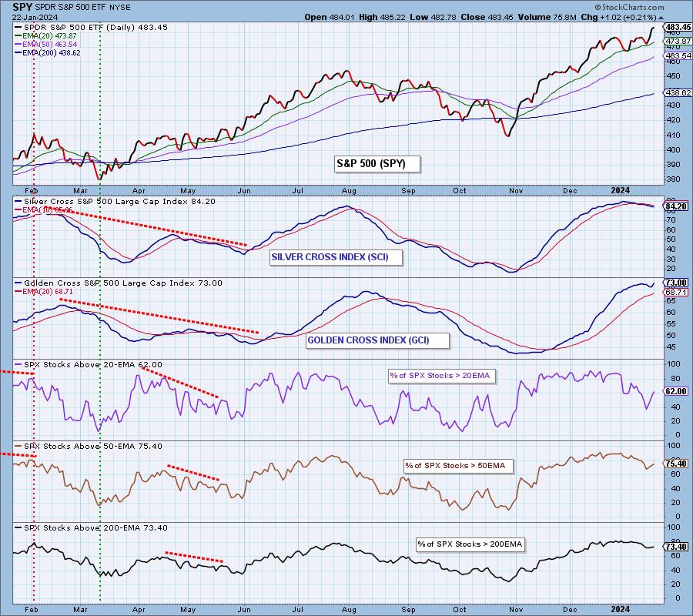Click the Low 482.78 value

[x=433, y=17]
